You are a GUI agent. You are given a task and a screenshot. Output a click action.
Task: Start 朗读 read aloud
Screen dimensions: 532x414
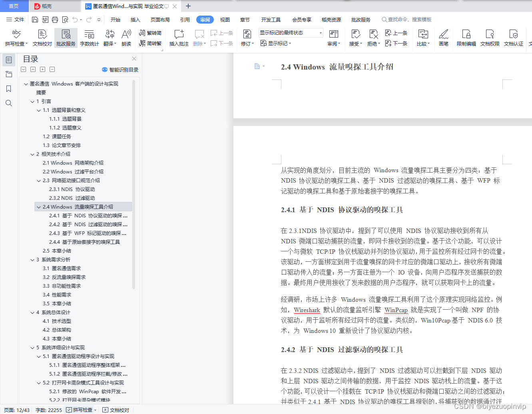(x=126, y=38)
